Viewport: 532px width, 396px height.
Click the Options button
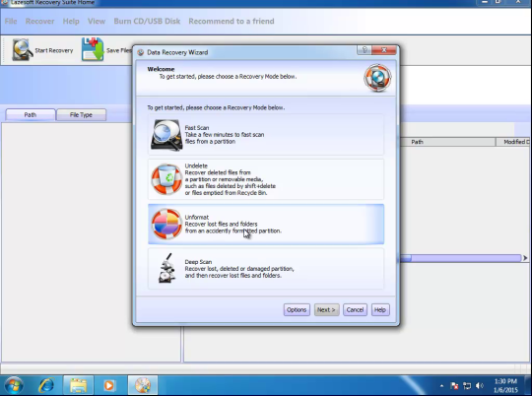pos(297,310)
